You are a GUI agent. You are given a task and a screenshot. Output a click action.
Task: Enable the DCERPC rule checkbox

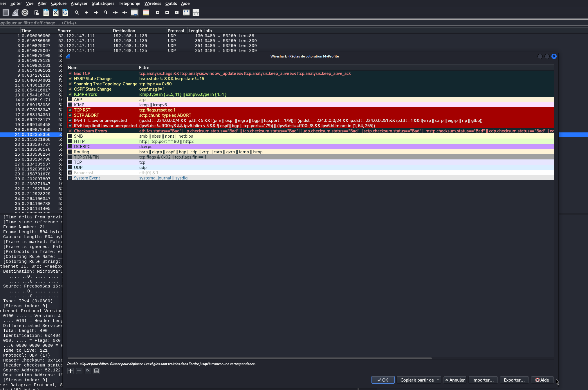pos(70,147)
